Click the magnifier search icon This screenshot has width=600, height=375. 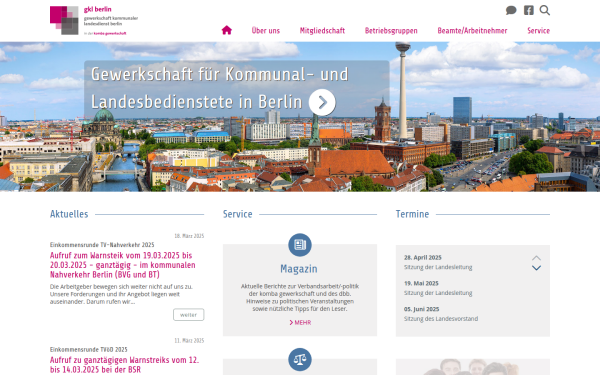[x=545, y=10]
